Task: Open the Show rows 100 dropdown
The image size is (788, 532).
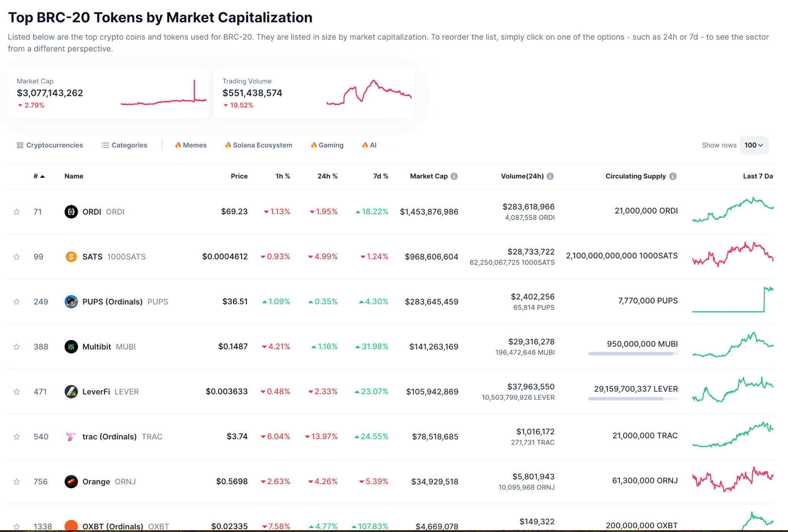Action: click(754, 145)
